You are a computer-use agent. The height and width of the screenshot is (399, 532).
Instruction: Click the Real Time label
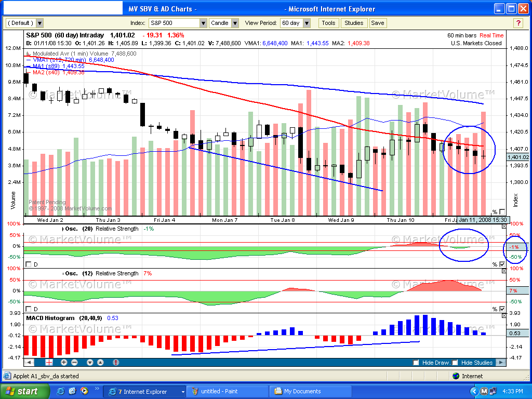(x=491, y=35)
